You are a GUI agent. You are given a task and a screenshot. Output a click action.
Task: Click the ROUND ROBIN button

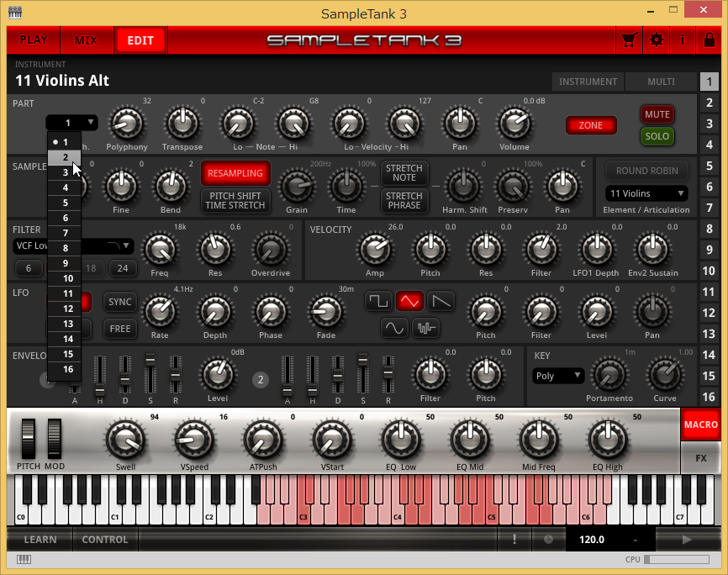coord(646,171)
